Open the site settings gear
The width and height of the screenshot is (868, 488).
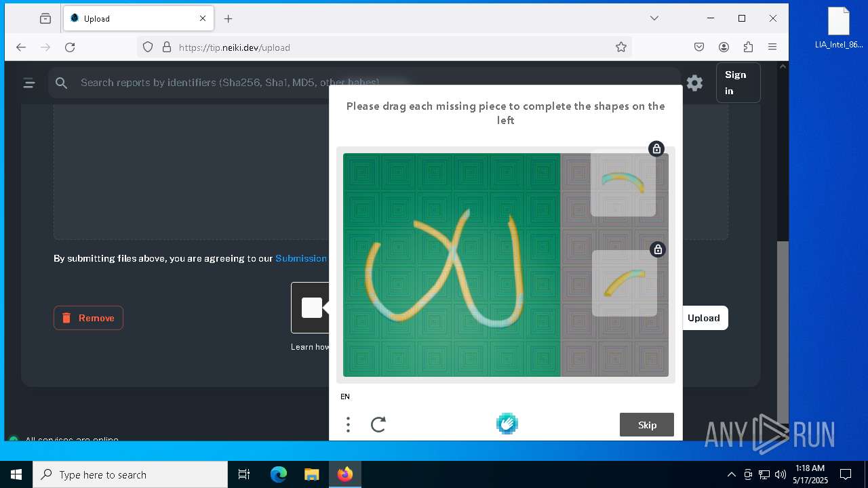(694, 83)
